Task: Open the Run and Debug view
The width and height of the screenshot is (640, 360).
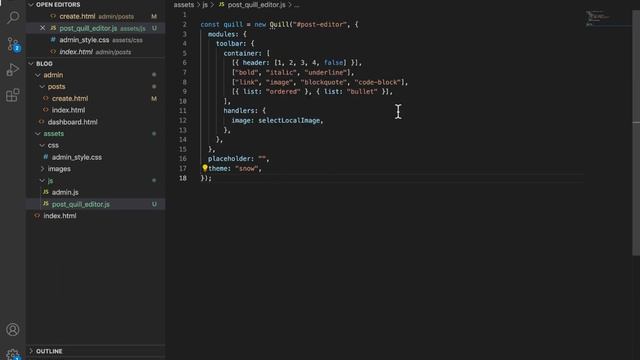Action: pos(13,70)
